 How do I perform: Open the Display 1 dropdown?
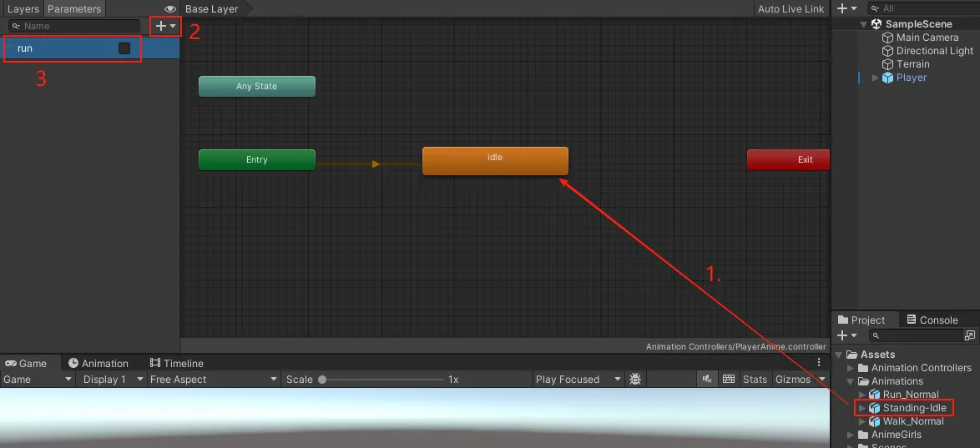pos(111,380)
